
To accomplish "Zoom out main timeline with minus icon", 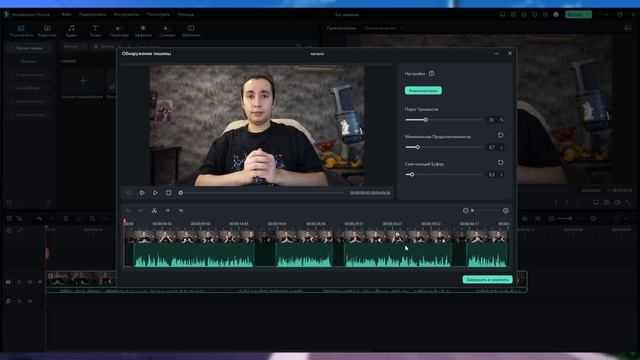I will (551, 219).
